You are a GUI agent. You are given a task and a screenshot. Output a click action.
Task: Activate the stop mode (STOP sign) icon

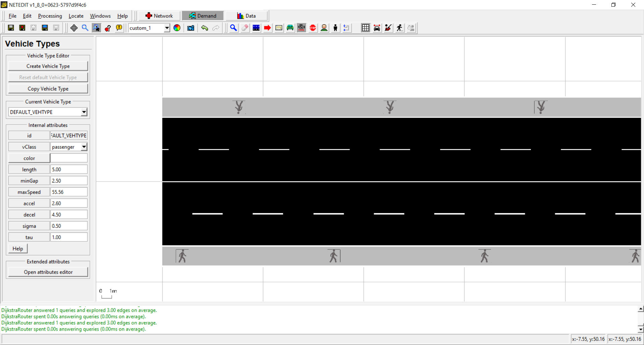313,28
